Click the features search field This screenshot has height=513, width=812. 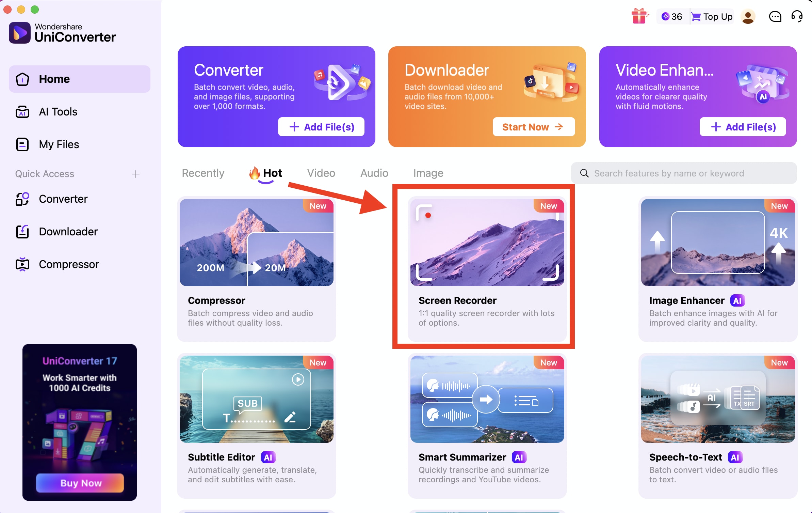point(684,173)
